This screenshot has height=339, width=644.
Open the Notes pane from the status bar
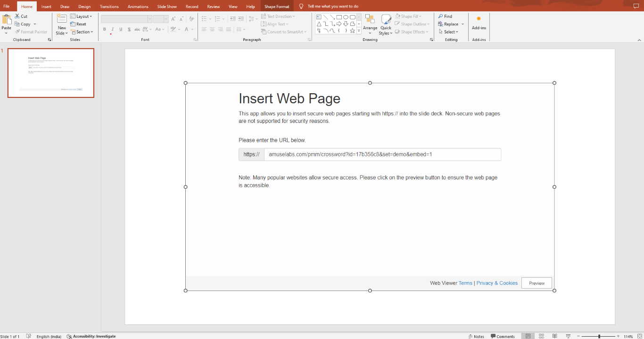[476, 336]
